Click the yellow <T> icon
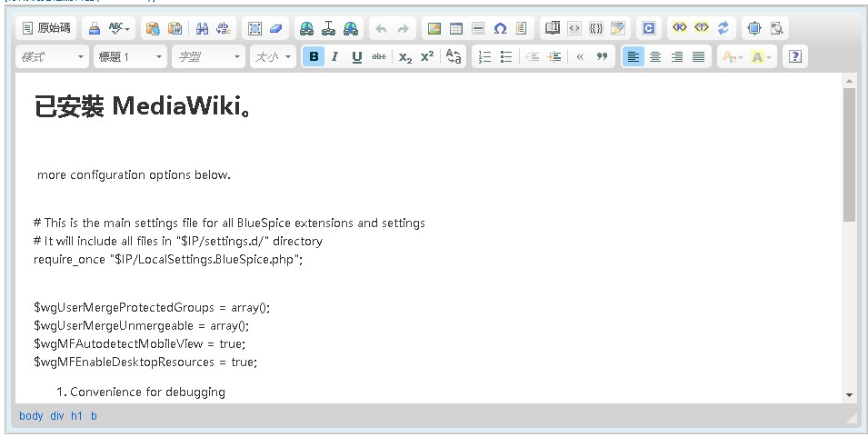 point(702,28)
